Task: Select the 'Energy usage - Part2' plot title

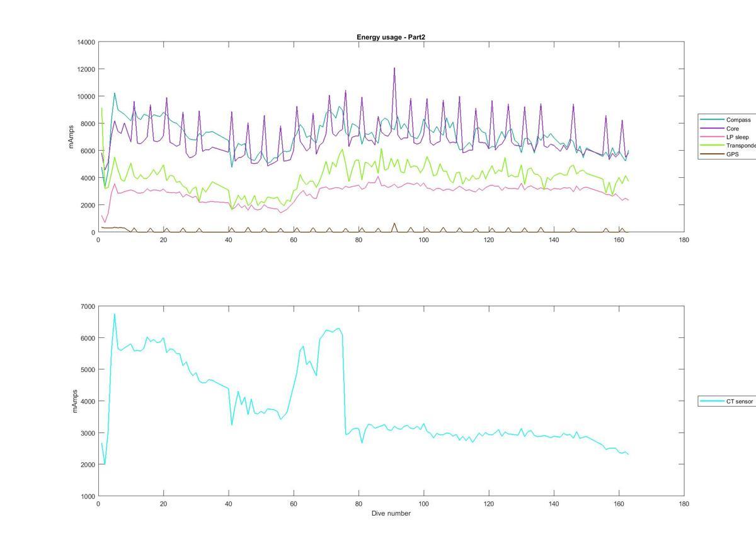Action: 391,37
